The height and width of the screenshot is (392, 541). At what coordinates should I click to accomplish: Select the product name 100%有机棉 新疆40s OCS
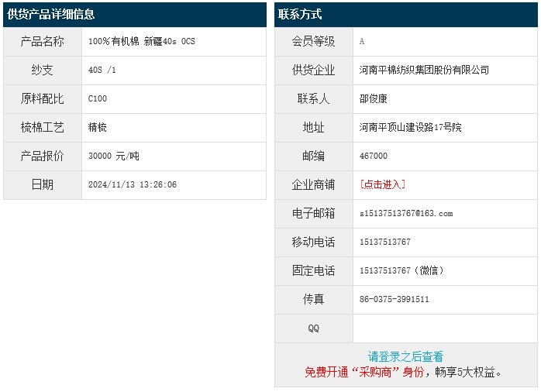(x=142, y=41)
